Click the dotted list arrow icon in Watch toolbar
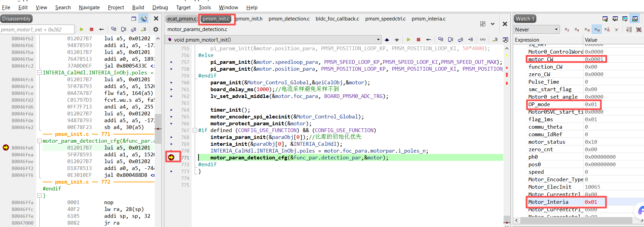 [629, 30]
